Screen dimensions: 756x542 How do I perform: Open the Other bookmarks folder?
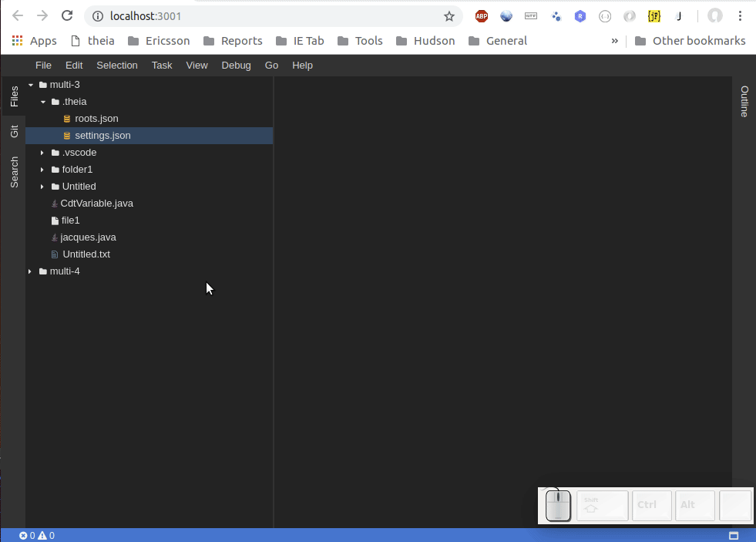690,40
